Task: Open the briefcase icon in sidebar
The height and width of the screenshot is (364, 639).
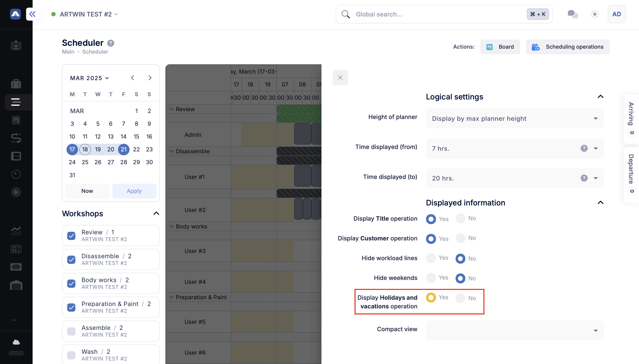Action: click(x=16, y=84)
